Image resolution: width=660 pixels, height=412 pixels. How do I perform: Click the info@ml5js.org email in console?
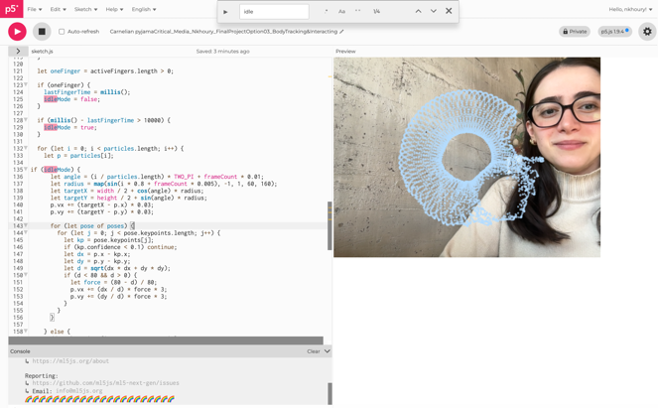point(79,391)
